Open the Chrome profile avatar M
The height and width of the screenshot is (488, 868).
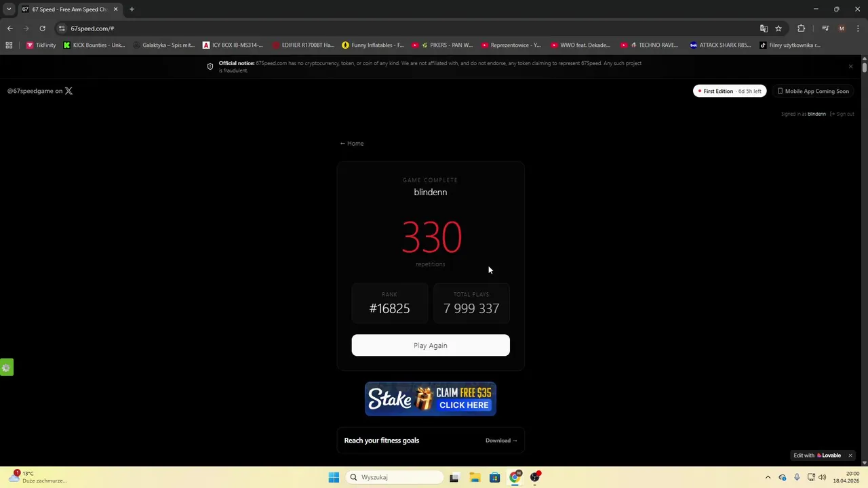click(x=842, y=28)
